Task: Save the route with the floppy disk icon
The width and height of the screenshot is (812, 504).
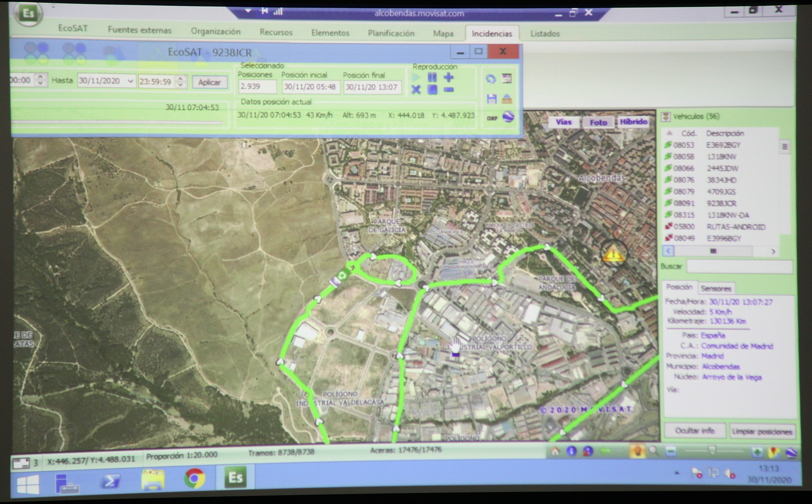Action: click(491, 98)
